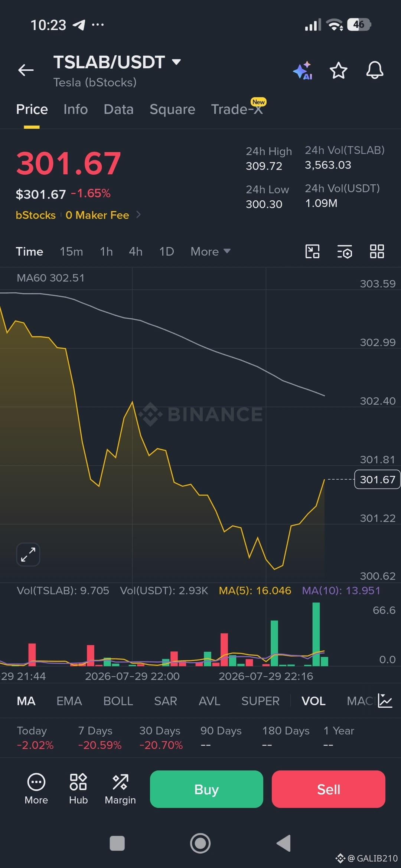Screen dimensions: 401x868
Task: Select the 15m timeframe
Action: [x=71, y=251]
